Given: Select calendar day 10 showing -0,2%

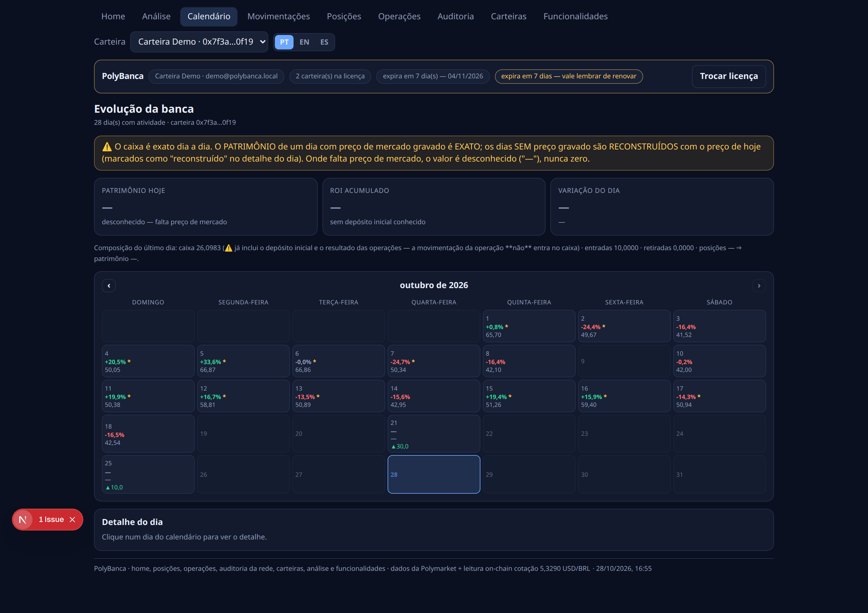Looking at the screenshot, I should [719, 361].
